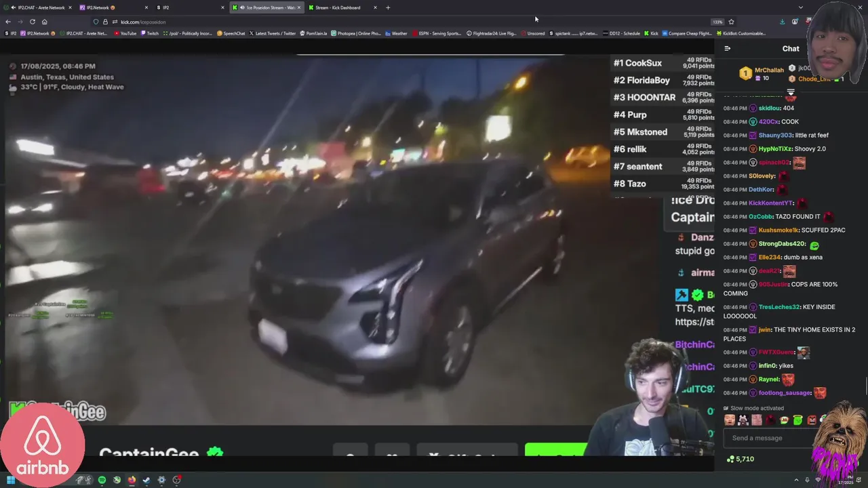Select the green emote in quick emote row

(797, 420)
